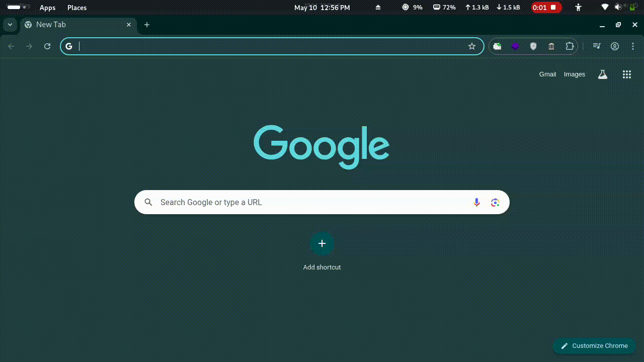The height and width of the screenshot is (362, 644).
Task: Open a new tab with plus button
Action: [147, 25]
